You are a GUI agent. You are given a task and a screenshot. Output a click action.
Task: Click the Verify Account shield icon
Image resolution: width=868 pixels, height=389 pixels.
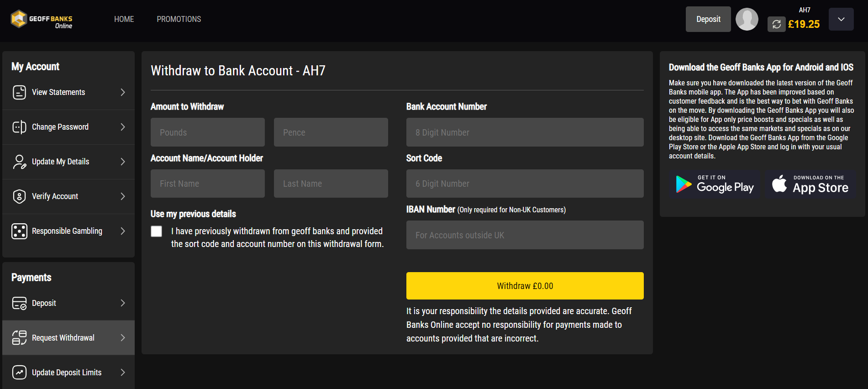19,196
